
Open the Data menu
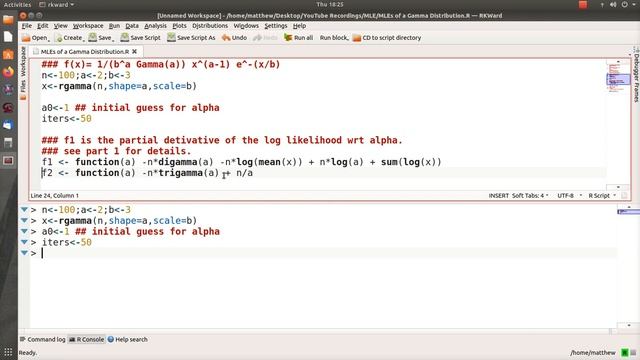131,26
